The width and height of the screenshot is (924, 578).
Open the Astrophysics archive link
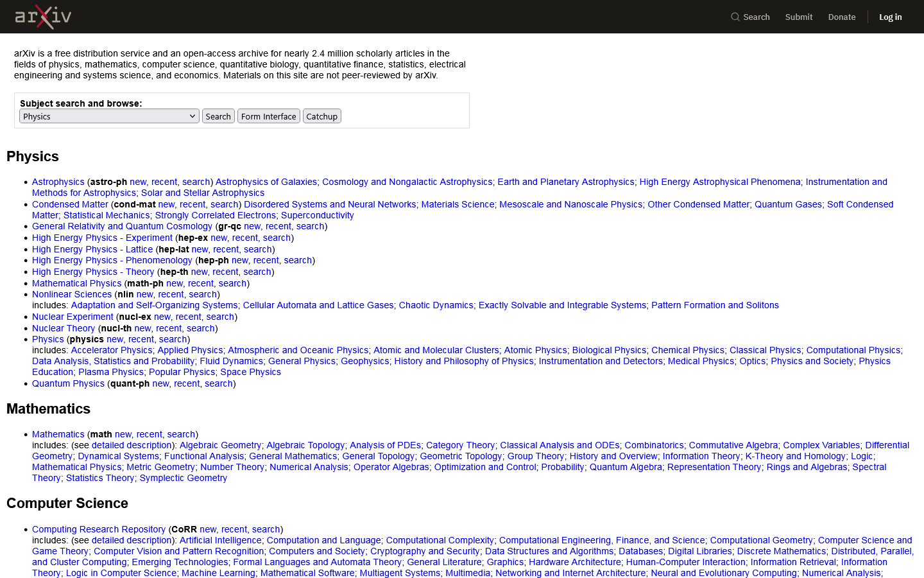pos(58,182)
